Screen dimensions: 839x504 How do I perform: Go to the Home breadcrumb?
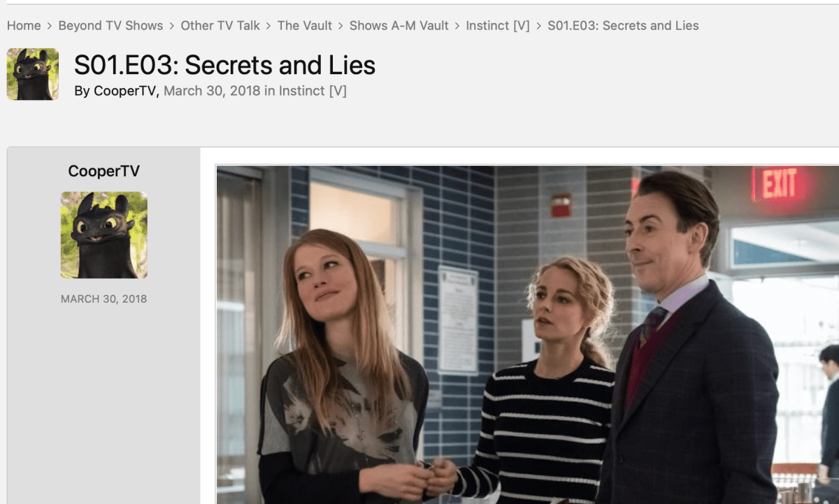(x=24, y=26)
